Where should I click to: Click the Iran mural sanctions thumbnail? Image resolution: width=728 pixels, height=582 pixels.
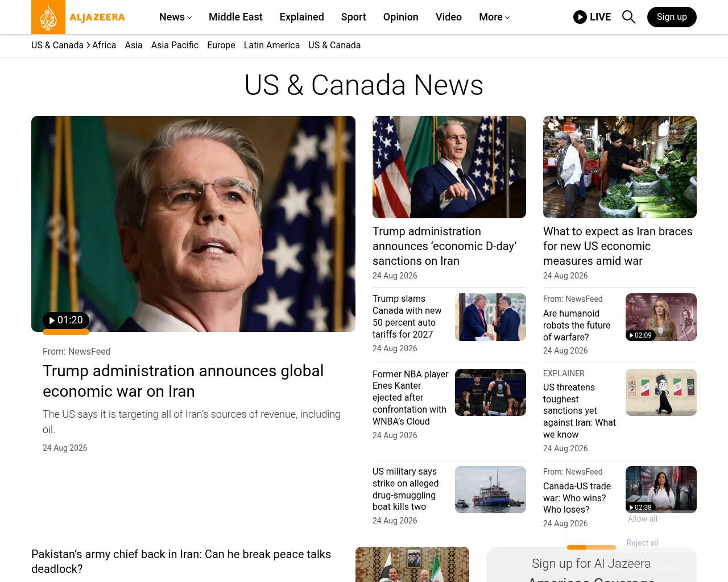[x=661, y=393]
